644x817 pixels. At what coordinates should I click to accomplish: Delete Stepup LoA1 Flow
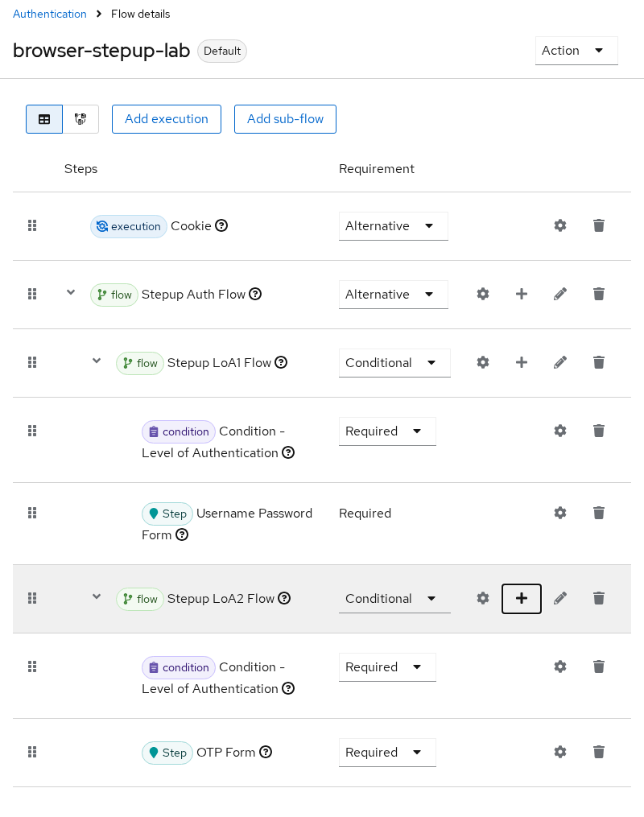pyautogui.click(x=599, y=362)
